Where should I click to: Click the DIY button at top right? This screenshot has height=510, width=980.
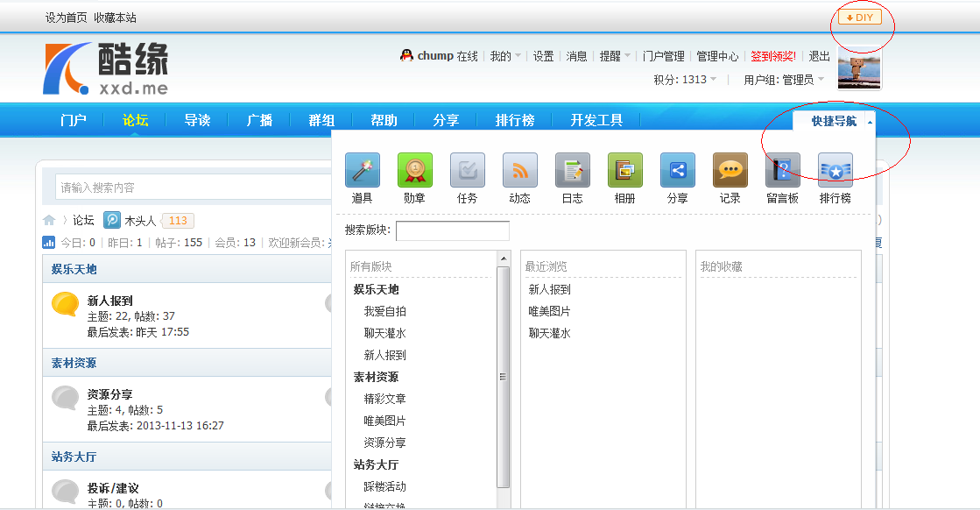[860, 18]
